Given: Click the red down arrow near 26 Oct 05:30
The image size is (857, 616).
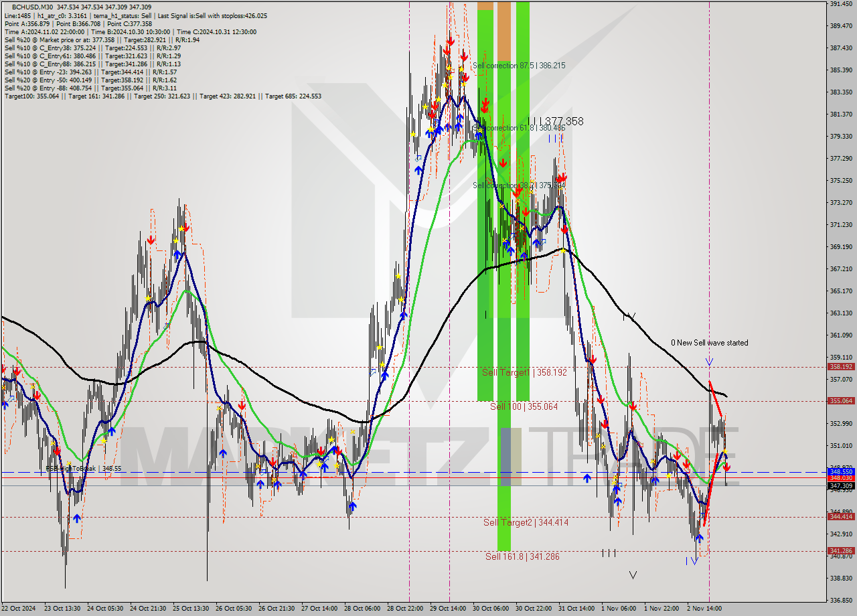Looking at the screenshot, I should click(x=242, y=404).
